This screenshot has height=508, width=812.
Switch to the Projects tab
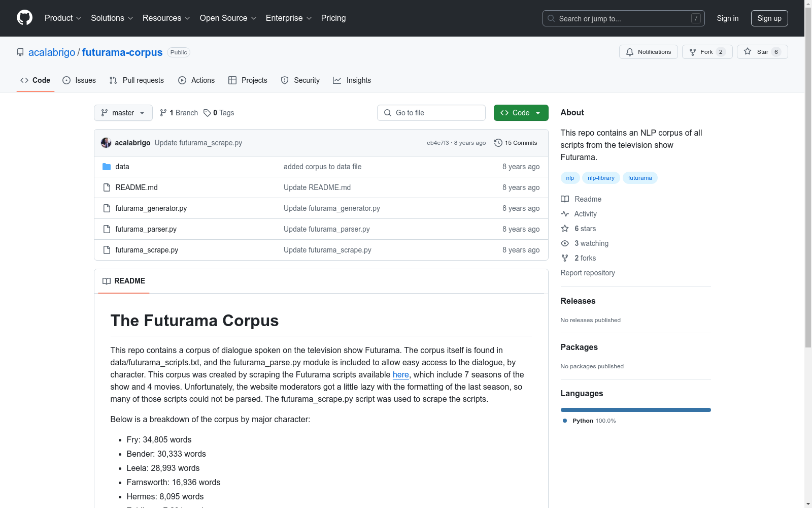point(248,80)
